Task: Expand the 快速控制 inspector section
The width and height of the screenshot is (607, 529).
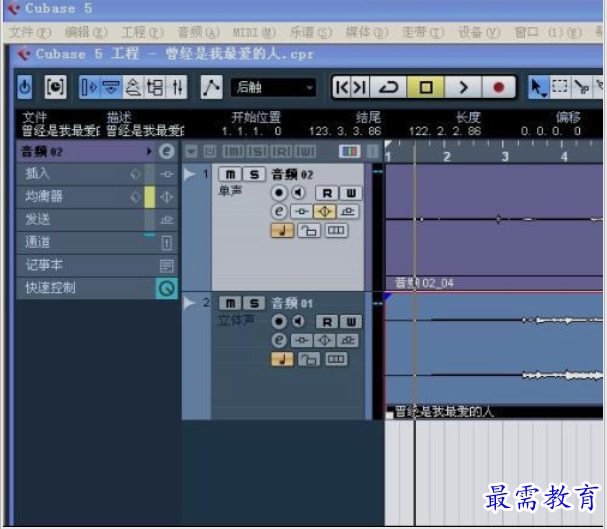Action: [x=97, y=288]
